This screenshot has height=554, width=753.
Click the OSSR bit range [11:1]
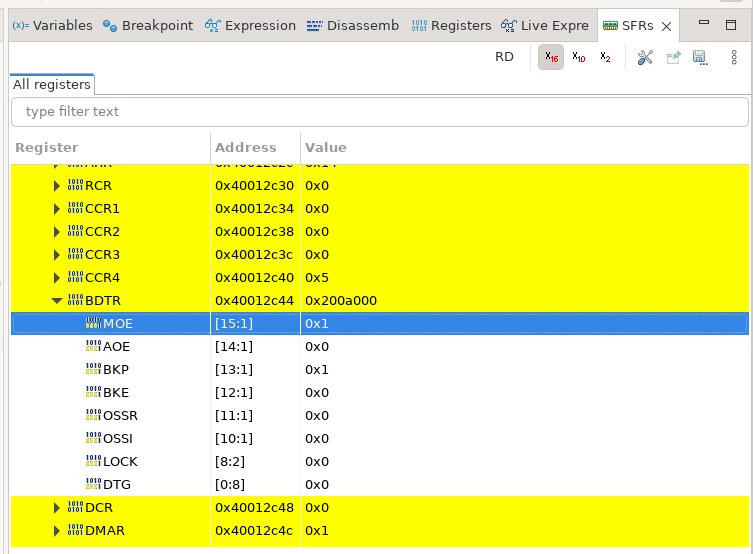click(x=234, y=416)
